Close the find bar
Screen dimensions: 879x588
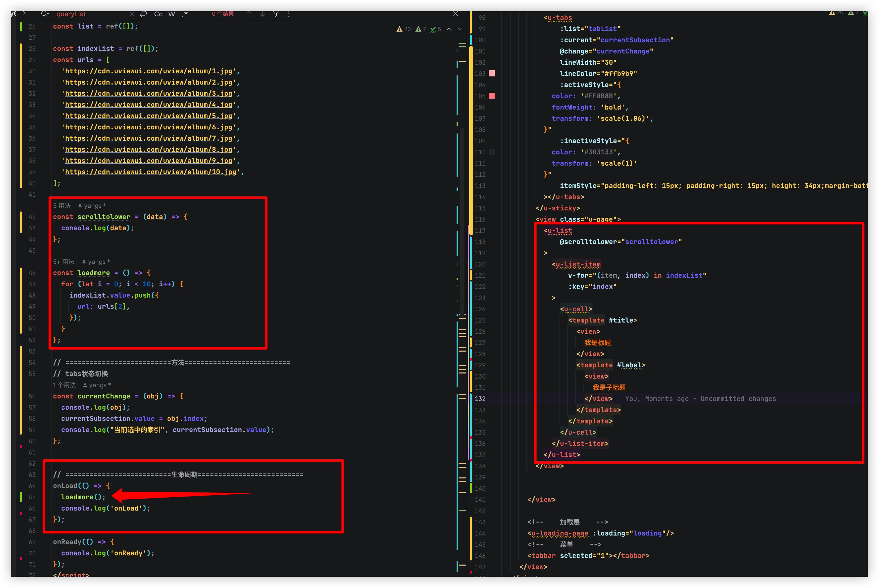click(x=455, y=14)
